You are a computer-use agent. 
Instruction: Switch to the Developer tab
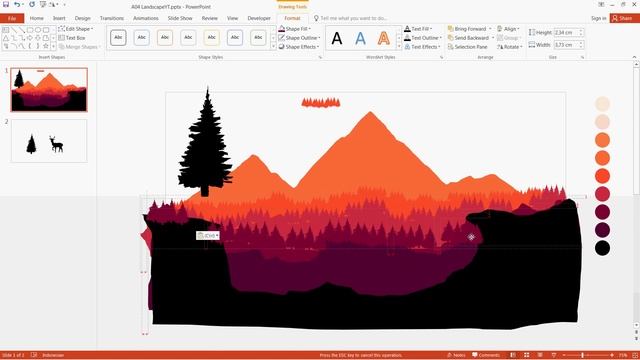click(x=259, y=18)
